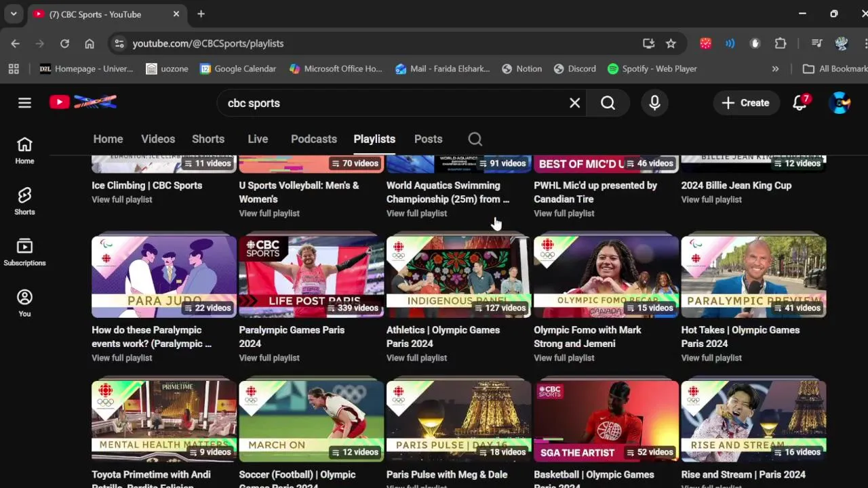868x488 pixels.
Task: Switch to the Posts tab
Action: point(428,139)
